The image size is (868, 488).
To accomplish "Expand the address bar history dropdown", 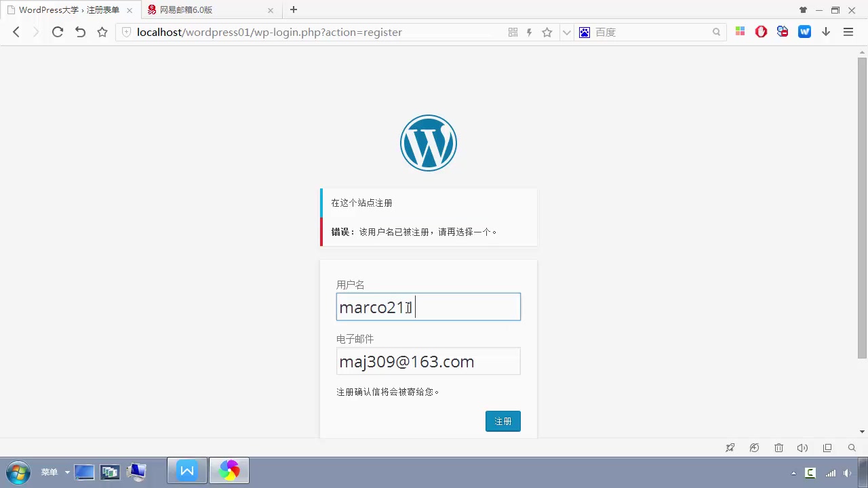I will pyautogui.click(x=566, y=32).
